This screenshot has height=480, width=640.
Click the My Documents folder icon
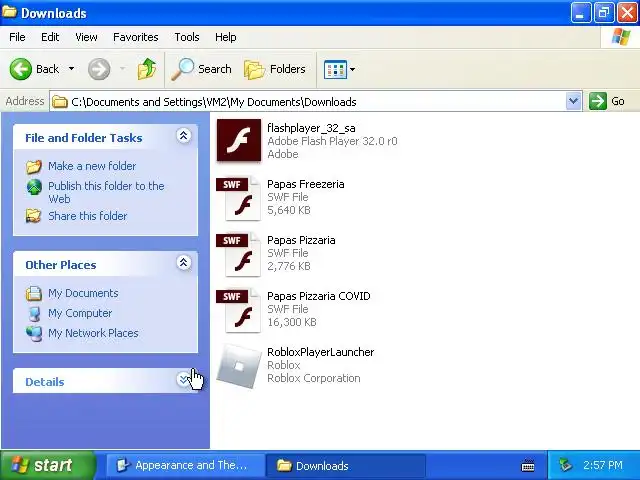tap(34, 293)
